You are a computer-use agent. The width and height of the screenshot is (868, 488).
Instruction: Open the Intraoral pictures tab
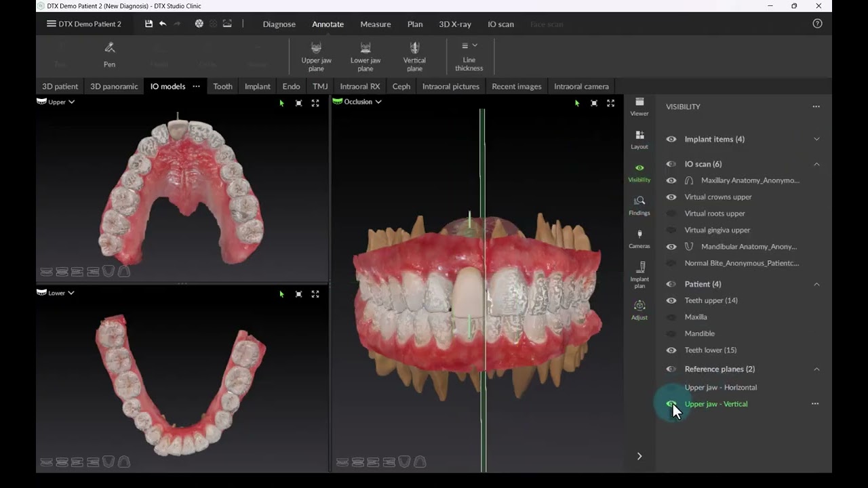451,86
